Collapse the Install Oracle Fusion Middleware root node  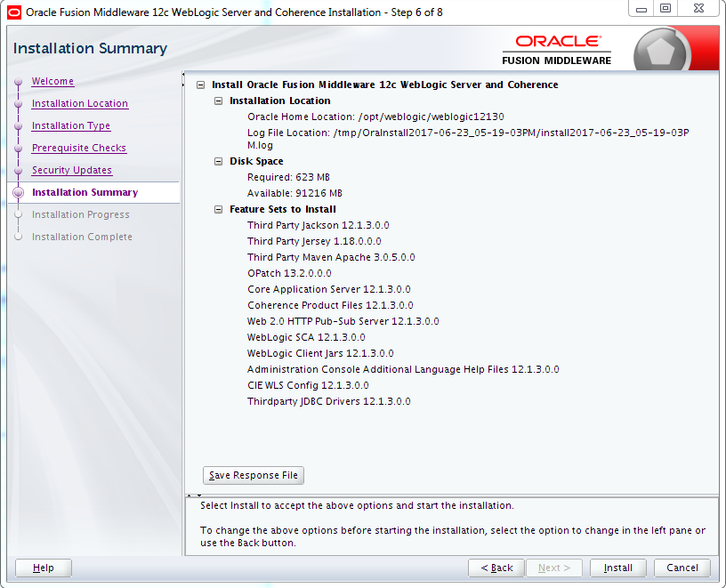coord(200,85)
